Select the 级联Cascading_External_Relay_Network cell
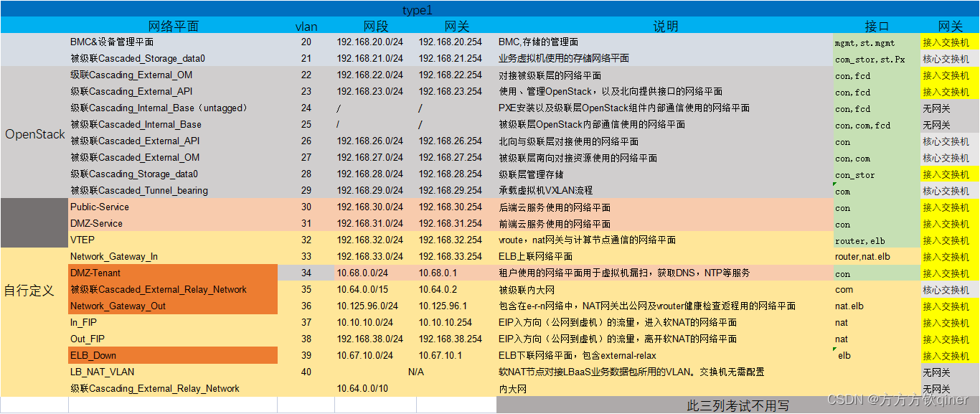This screenshot has height=414, width=980. (x=174, y=389)
